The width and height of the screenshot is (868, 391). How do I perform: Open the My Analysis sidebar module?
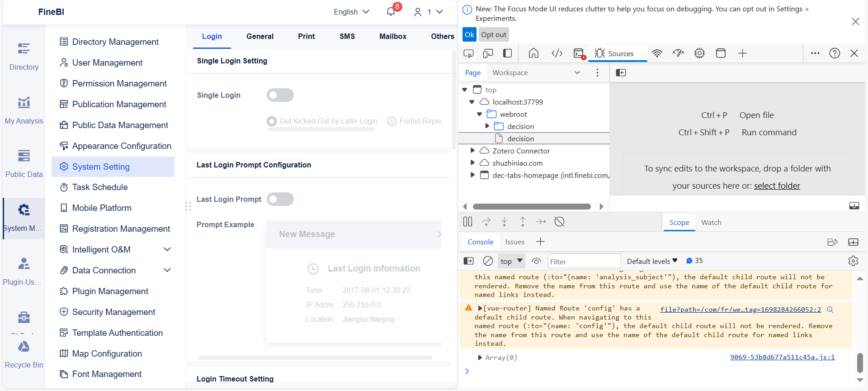(x=24, y=110)
